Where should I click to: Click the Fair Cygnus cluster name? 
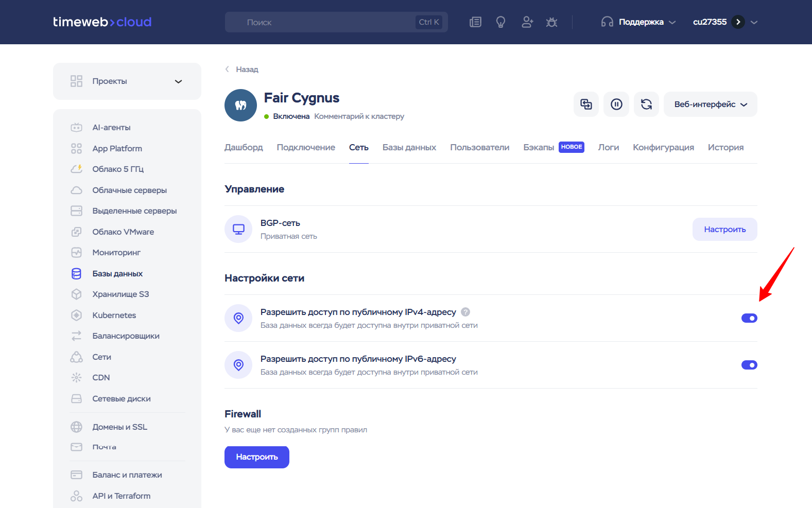pos(302,98)
